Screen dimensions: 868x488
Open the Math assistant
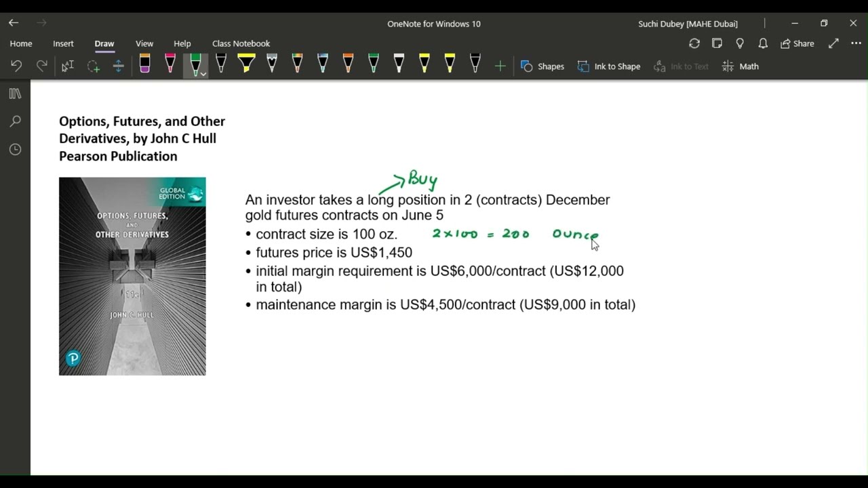click(x=741, y=66)
